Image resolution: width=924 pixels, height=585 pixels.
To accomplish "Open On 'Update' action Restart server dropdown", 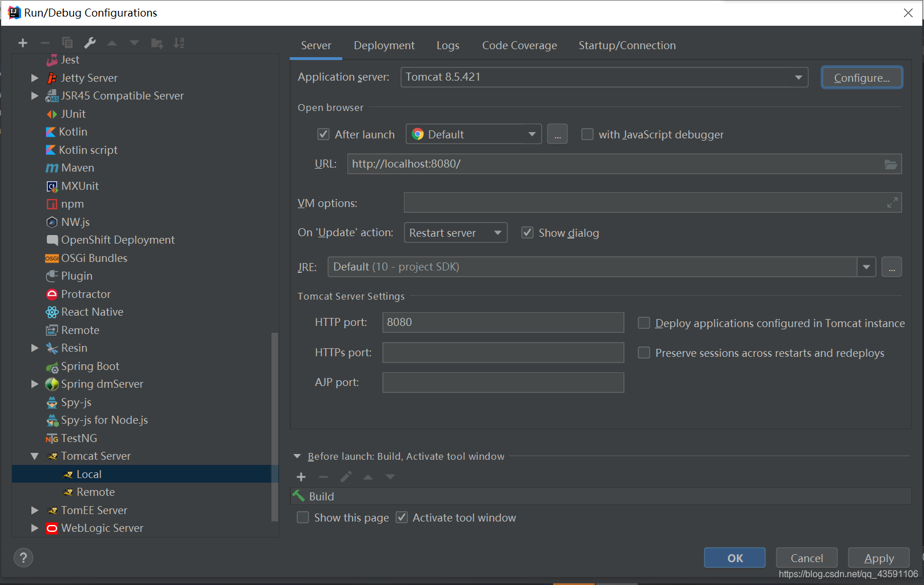I will click(455, 233).
